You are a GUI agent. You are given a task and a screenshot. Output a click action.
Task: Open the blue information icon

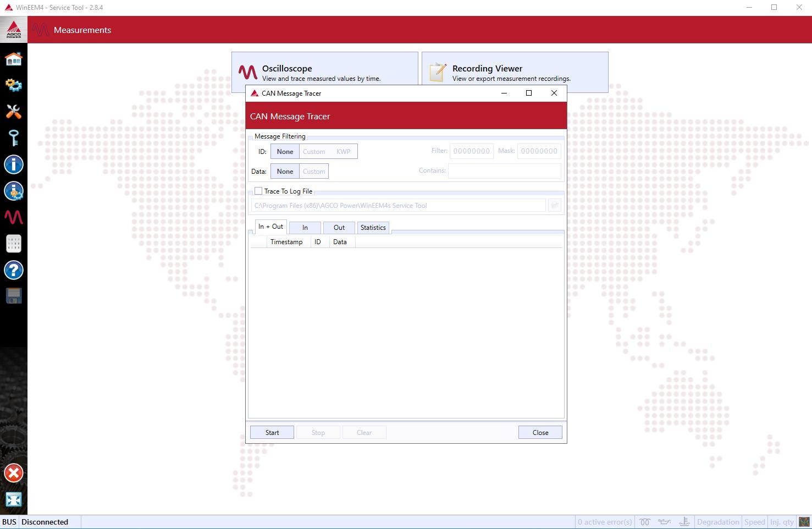13,164
